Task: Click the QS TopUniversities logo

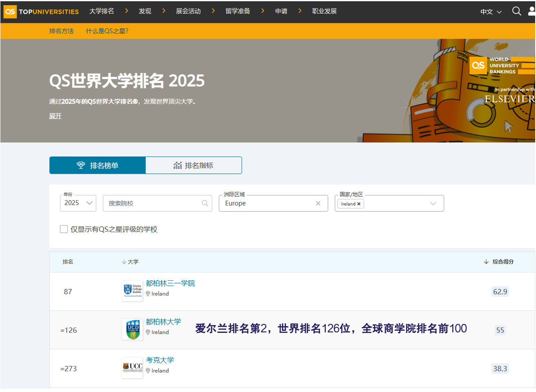Action: (41, 11)
